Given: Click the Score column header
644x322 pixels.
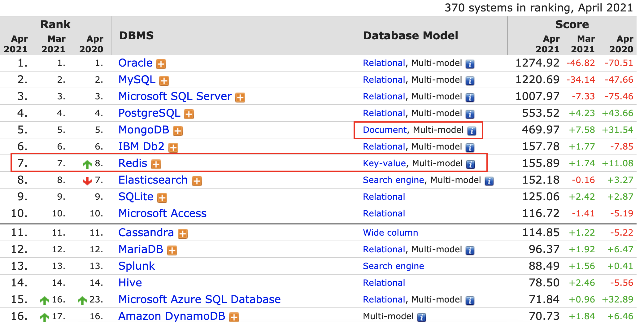Looking at the screenshot, I should 572,24.
